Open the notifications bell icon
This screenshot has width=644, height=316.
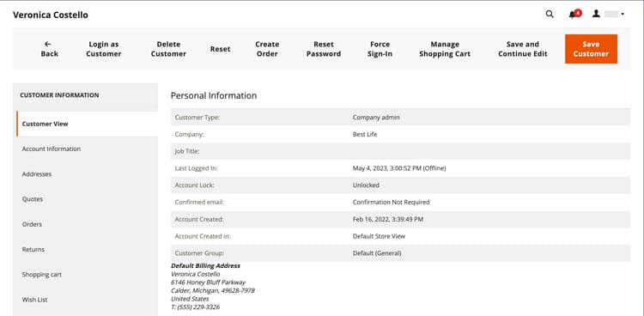point(574,14)
